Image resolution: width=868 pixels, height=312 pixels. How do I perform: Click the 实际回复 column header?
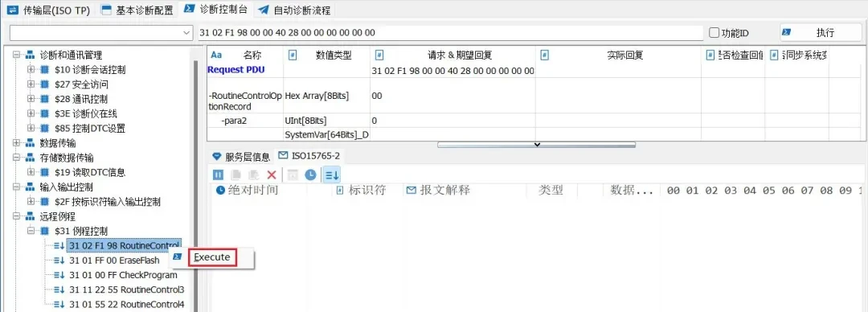click(618, 55)
